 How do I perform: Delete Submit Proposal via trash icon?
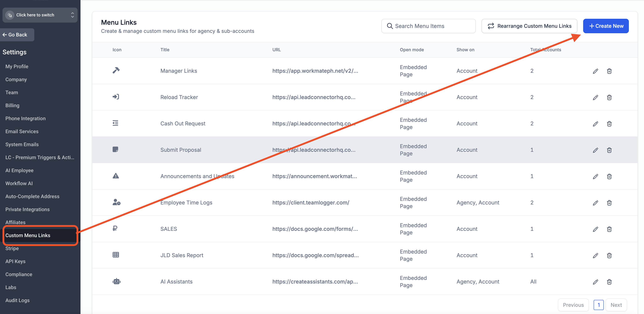[609, 150]
